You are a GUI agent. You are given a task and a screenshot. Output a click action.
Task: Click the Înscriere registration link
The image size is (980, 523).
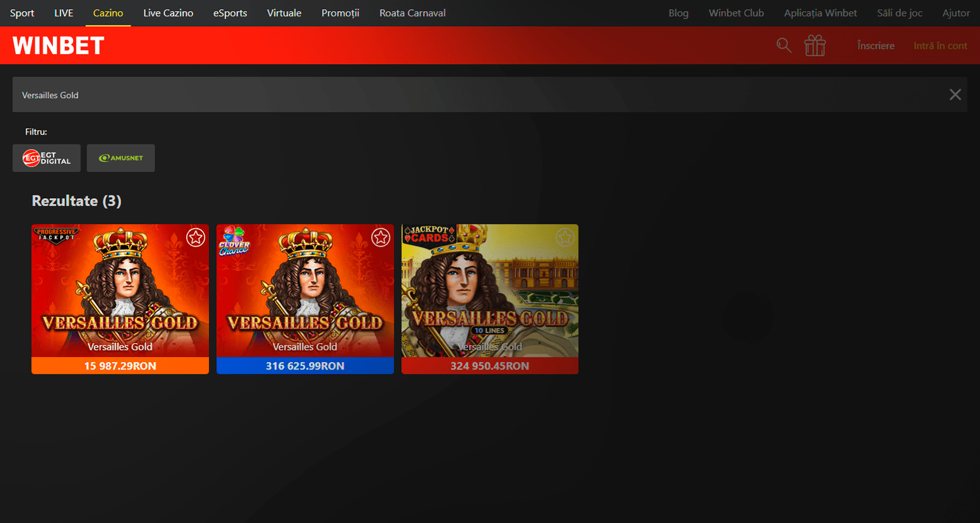875,46
